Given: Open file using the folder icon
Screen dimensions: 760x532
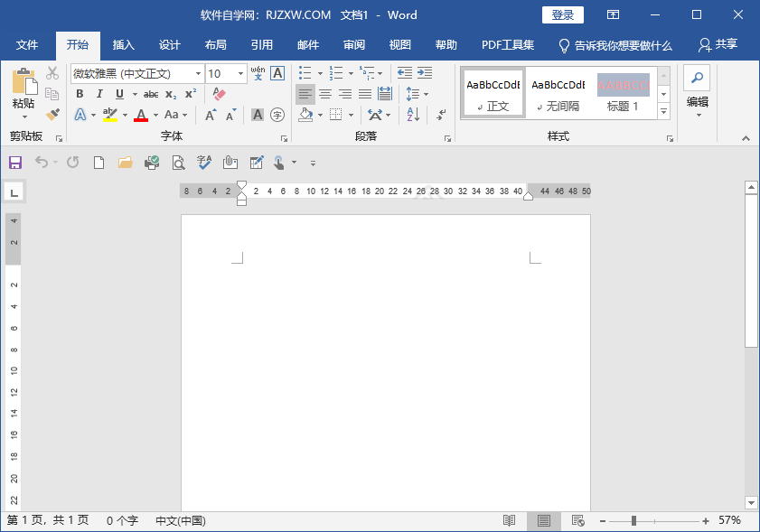Looking at the screenshot, I should [126, 163].
